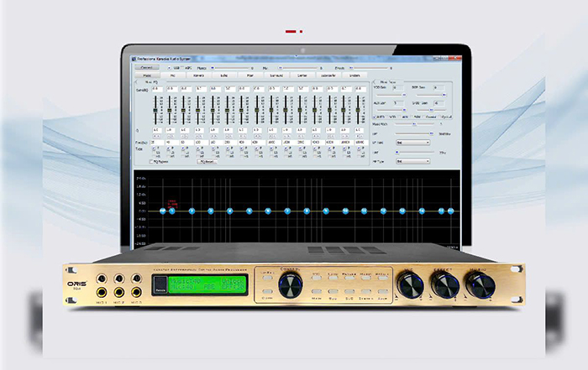Click the rightmost filter node on the graph
The width and height of the screenshot is (588, 370).
coord(451,211)
